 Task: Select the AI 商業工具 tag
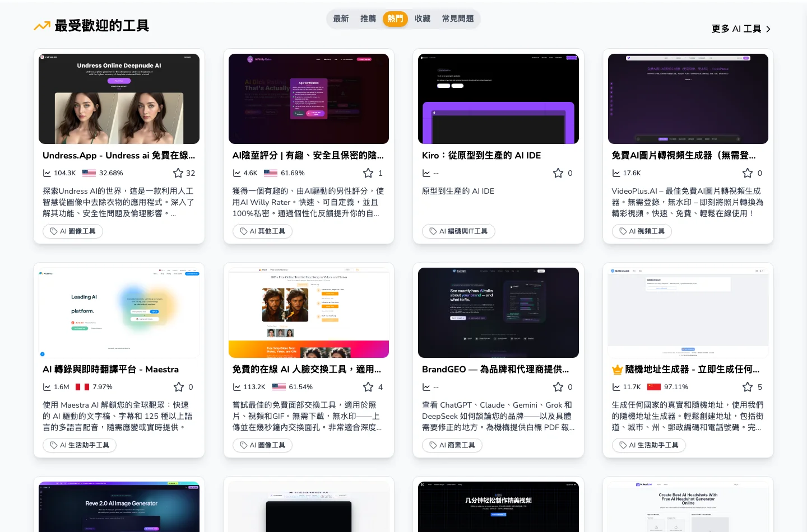pos(452,445)
